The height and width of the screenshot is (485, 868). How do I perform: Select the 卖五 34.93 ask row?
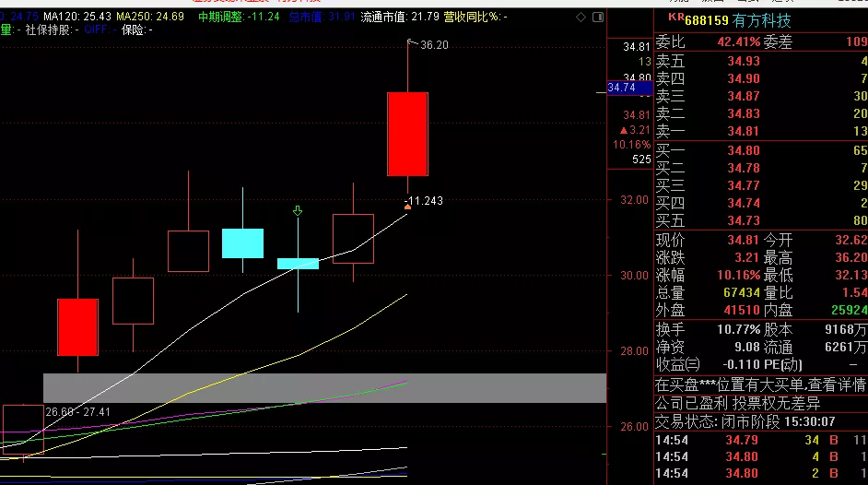pyautogui.click(x=761, y=61)
